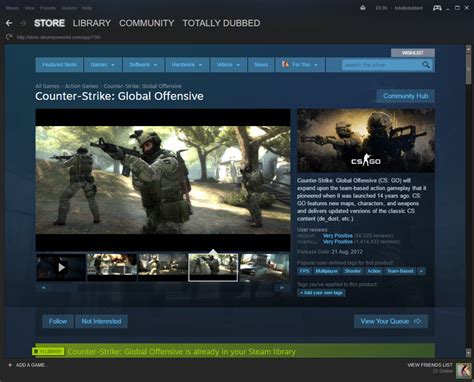Click in the store search field

pos(381,65)
